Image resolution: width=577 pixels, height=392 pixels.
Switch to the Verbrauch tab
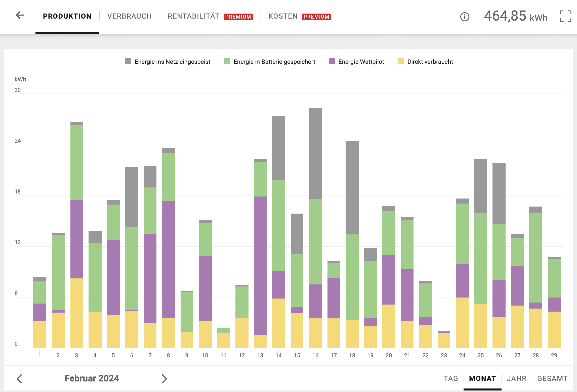(130, 16)
